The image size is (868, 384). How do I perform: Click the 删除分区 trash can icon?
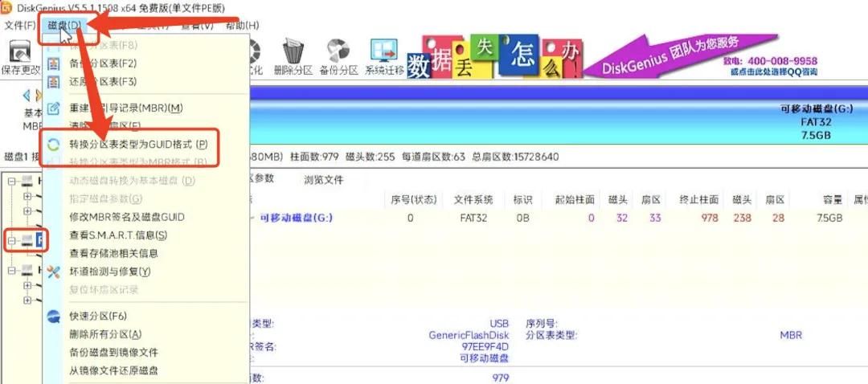pyautogui.click(x=293, y=56)
